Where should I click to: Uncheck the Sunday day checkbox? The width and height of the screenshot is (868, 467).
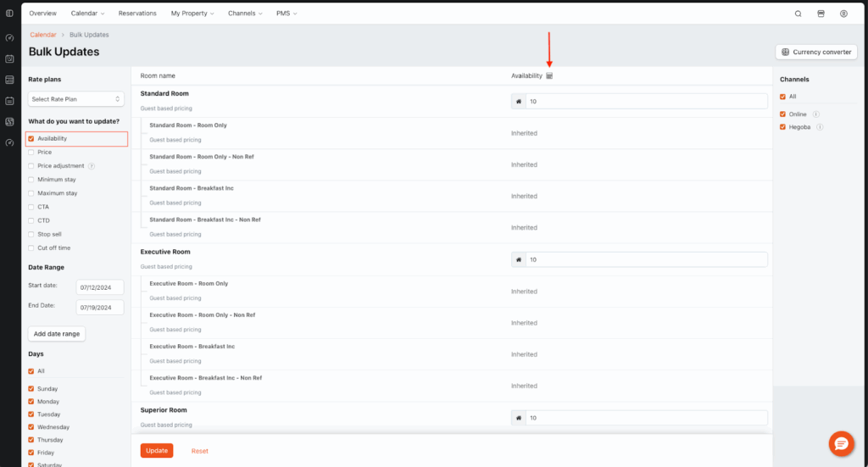tap(31, 388)
